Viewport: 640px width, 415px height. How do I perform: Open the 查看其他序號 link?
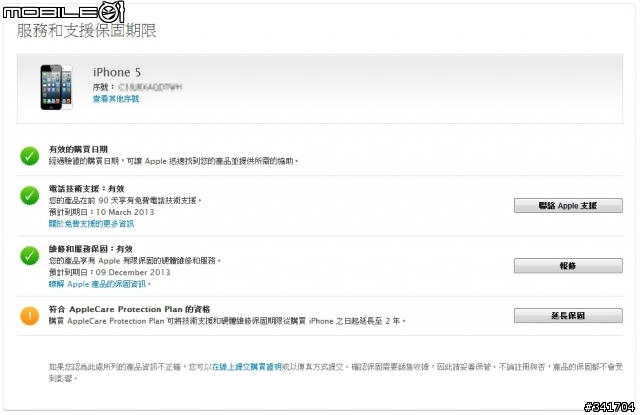pos(116,99)
